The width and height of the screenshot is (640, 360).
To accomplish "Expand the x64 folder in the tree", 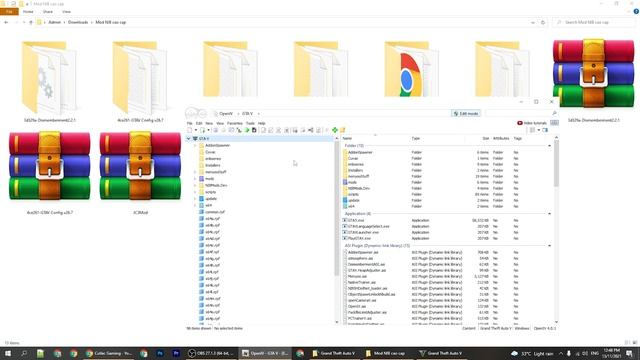I will point(195,205).
